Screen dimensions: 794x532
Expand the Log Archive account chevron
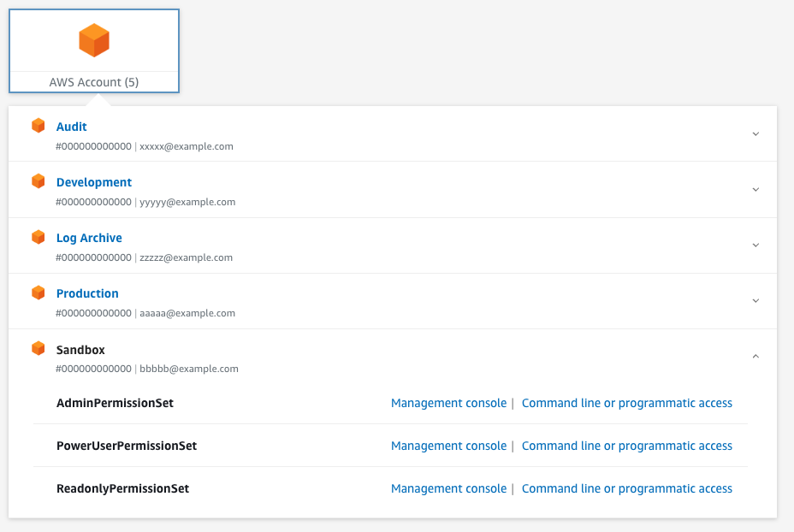pos(755,245)
